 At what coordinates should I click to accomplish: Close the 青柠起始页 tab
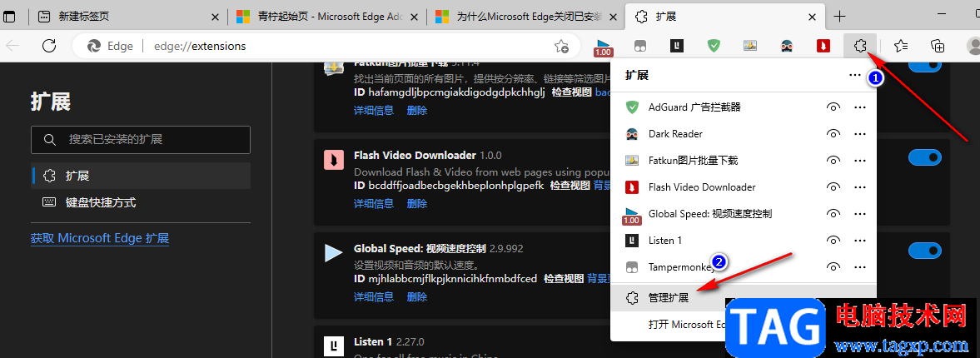[414, 17]
